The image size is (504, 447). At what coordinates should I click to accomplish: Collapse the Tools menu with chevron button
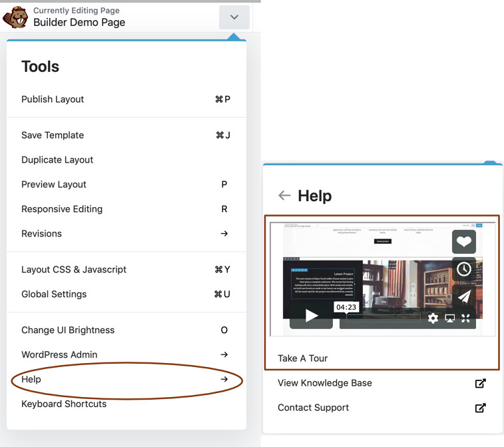pyautogui.click(x=234, y=17)
